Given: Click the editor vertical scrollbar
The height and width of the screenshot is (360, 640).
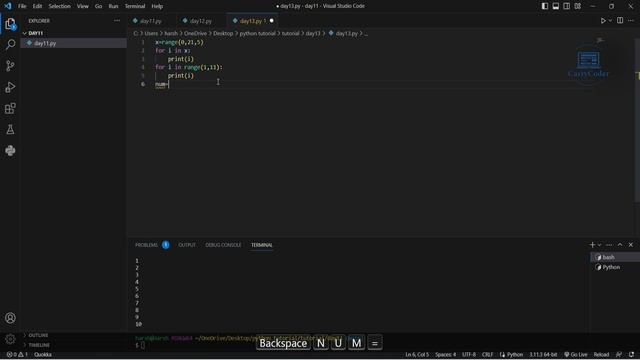Looking at the screenshot, I should pos(637,120).
